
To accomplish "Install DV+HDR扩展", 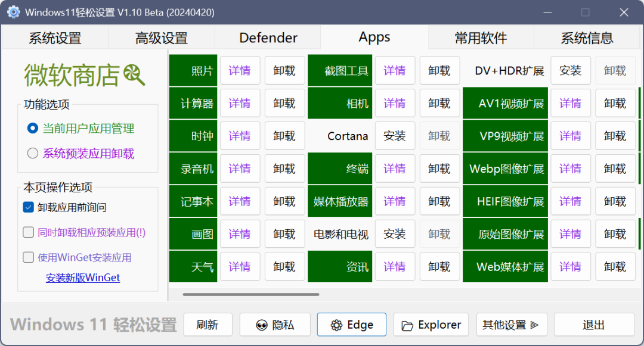I will [x=571, y=70].
